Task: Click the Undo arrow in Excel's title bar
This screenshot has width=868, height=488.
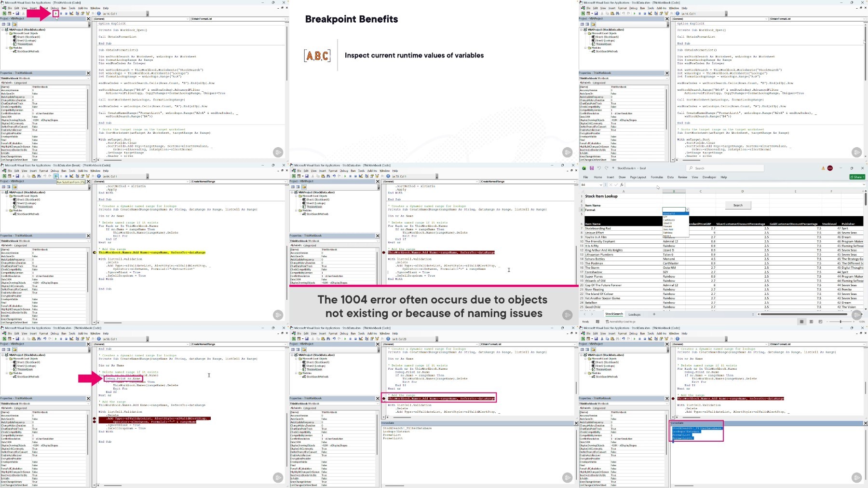Action: coord(599,168)
